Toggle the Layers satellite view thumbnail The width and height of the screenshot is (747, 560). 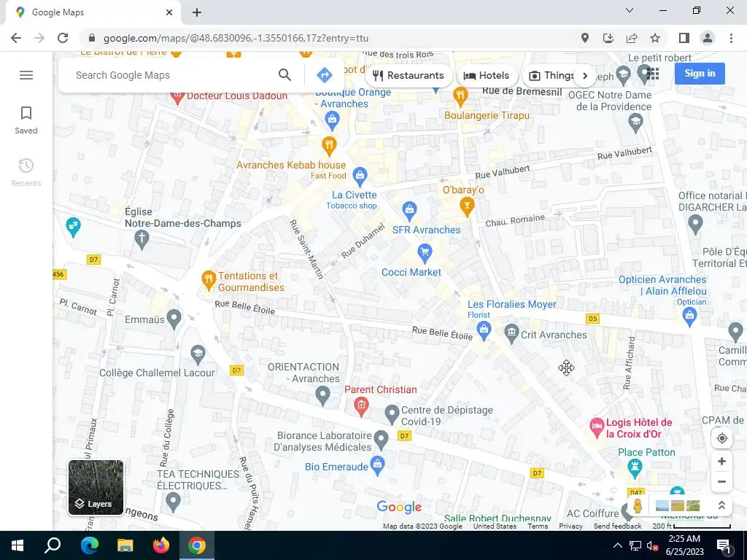click(x=96, y=487)
